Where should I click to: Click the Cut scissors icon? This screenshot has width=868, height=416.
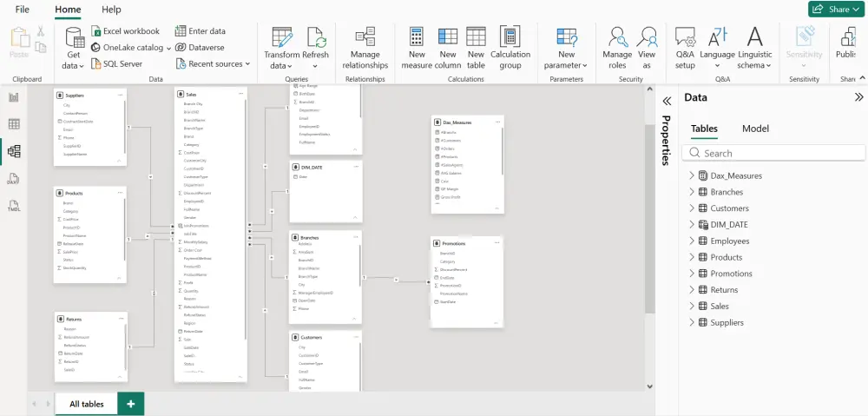pyautogui.click(x=41, y=31)
